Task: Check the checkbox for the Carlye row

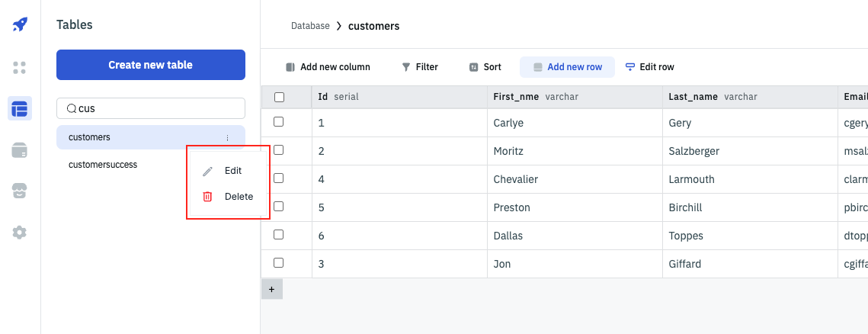Action: [279, 122]
